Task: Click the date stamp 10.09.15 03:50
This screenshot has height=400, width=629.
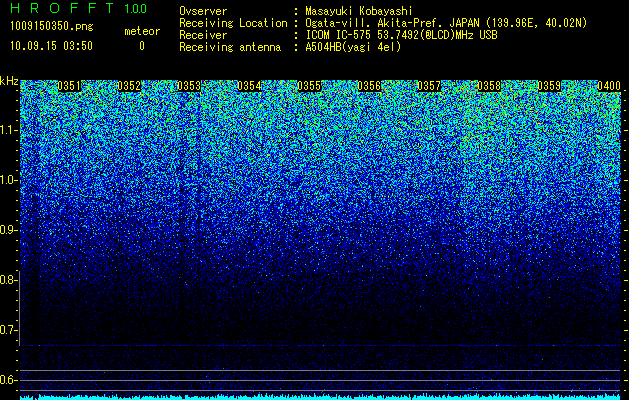Action: (x=51, y=46)
